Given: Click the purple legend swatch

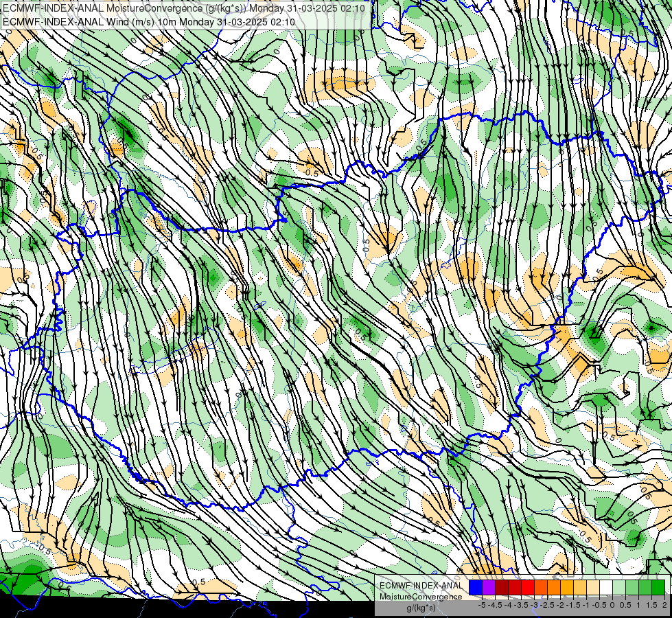Looking at the screenshot, I should 489,588.
